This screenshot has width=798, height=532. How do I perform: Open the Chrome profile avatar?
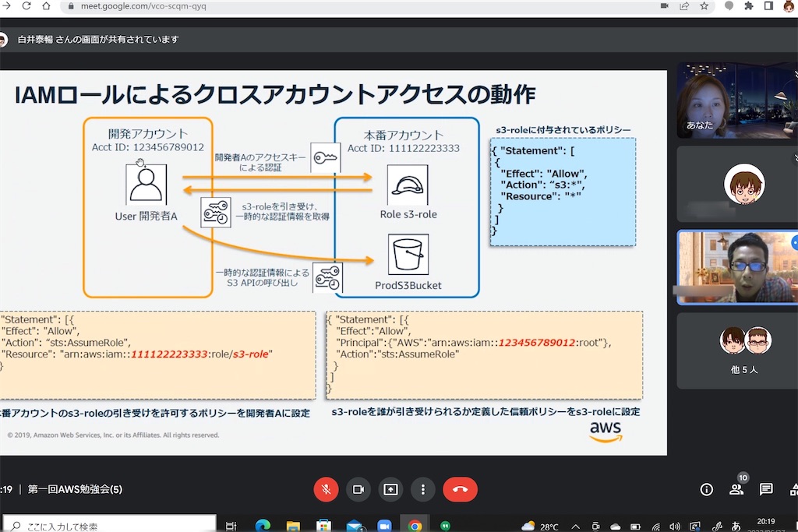click(789, 6)
